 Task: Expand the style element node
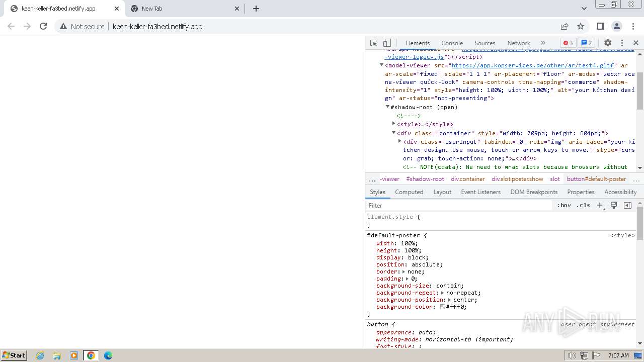pos(394,124)
